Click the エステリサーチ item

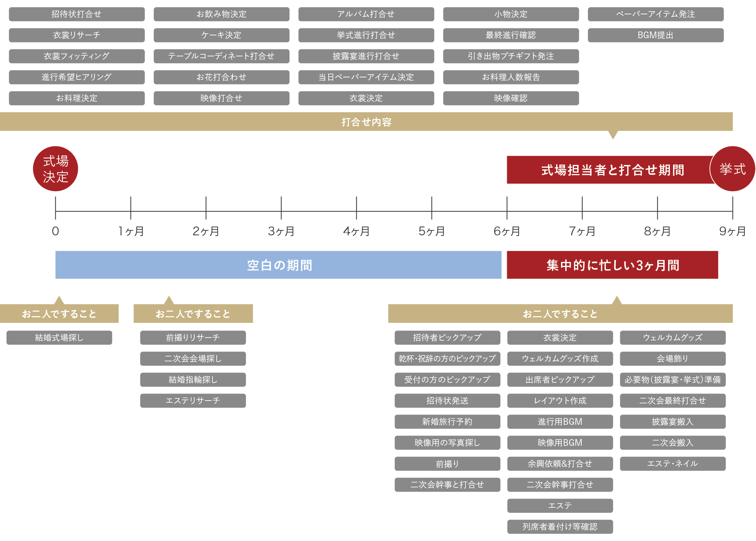(193, 401)
